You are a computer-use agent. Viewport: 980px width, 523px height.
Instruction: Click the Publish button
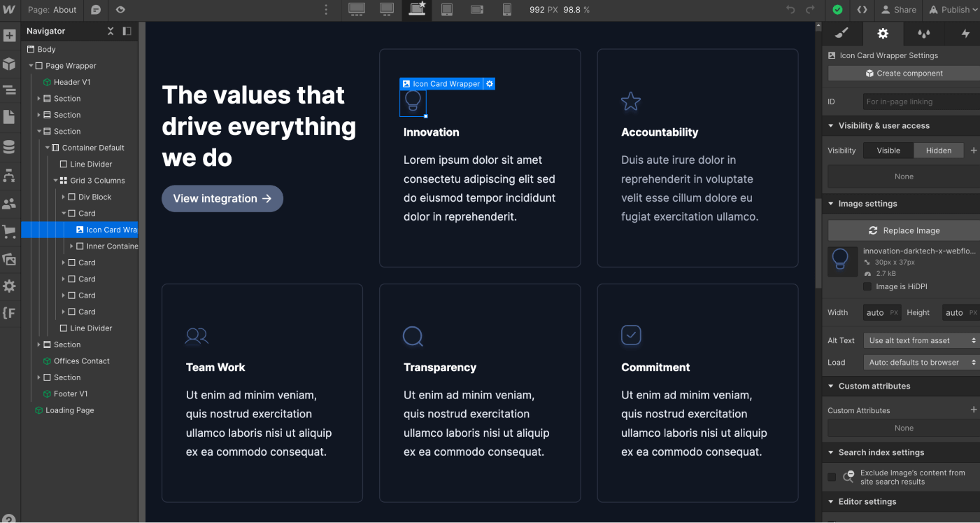(953, 10)
